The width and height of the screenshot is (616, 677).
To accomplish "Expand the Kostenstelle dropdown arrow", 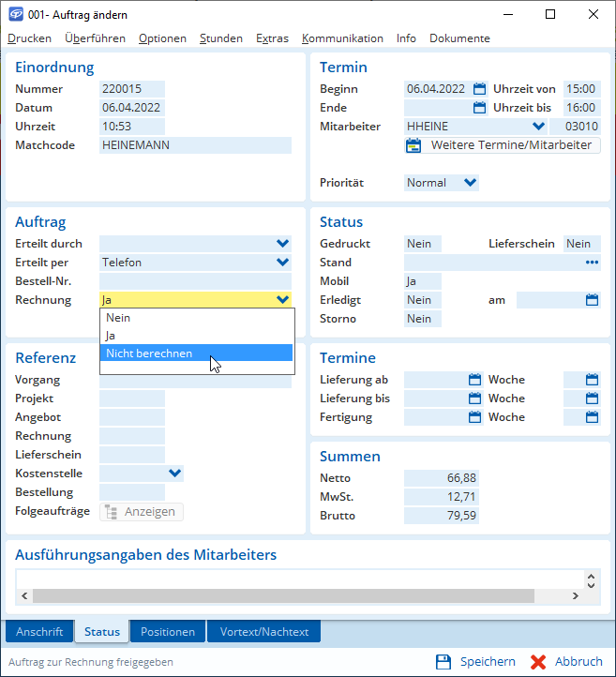I will pyautogui.click(x=174, y=474).
